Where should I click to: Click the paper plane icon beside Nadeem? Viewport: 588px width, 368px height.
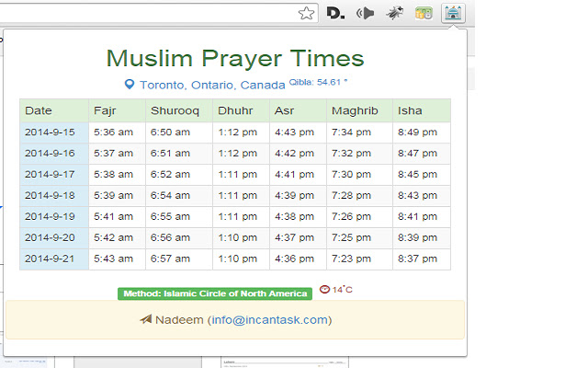[146, 319]
